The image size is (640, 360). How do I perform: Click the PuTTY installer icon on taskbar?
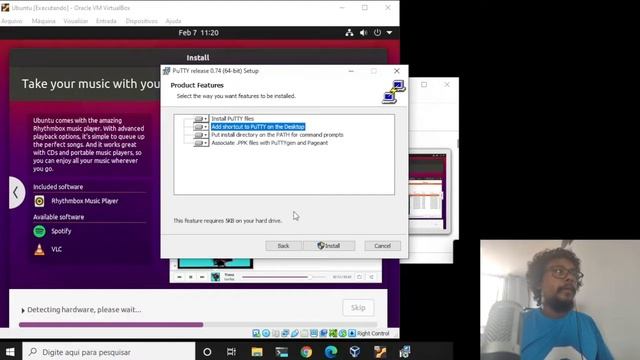click(405, 352)
